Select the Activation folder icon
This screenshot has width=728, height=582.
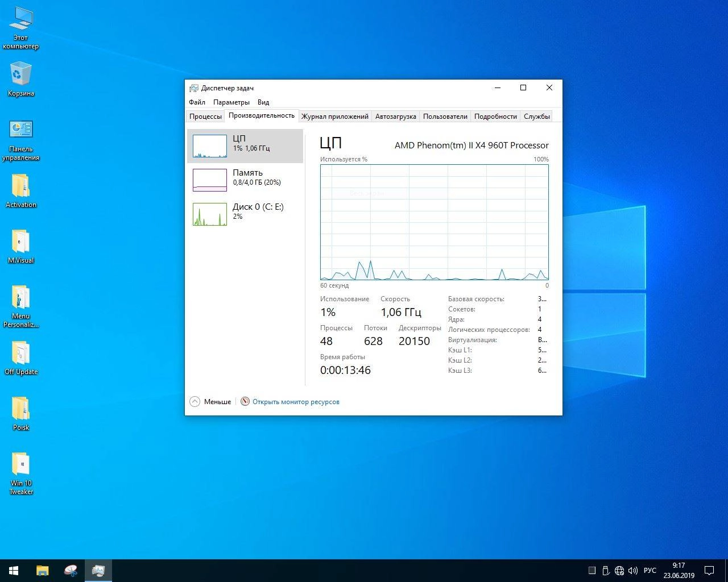[x=21, y=190]
